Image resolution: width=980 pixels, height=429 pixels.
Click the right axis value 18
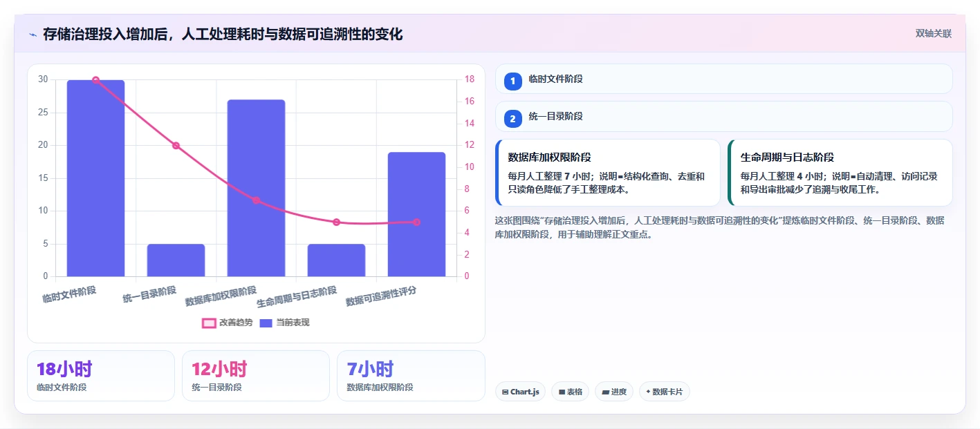(469, 79)
